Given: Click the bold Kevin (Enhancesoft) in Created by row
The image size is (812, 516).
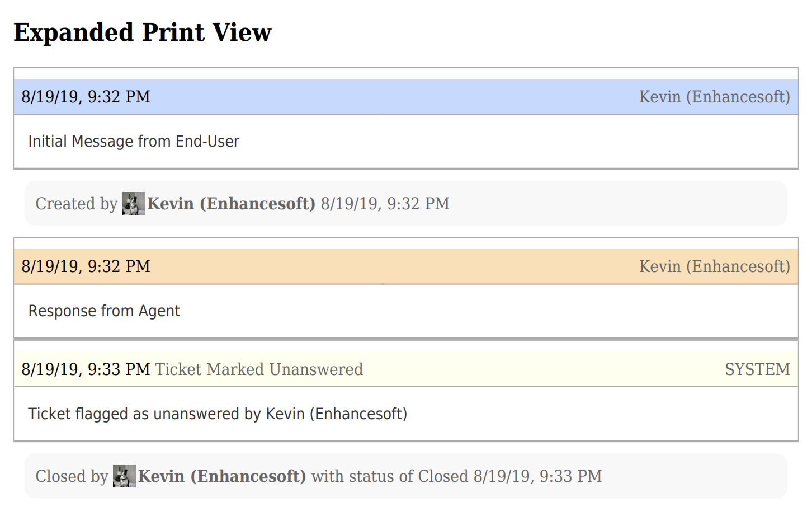Looking at the screenshot, I should (x=232, y=204).
